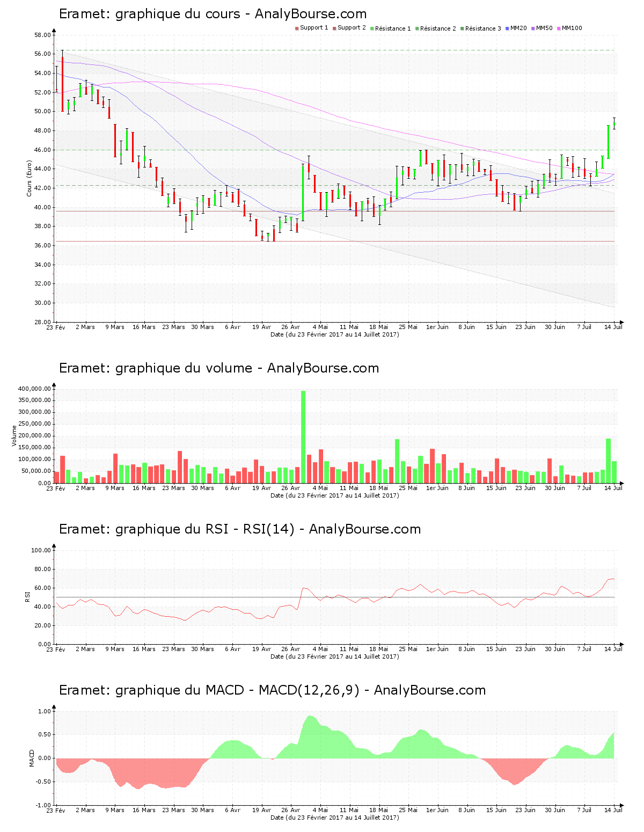Click the date range caption under the volume chart
This screenshot has height=832, width=644.
[x=335, y=495]
